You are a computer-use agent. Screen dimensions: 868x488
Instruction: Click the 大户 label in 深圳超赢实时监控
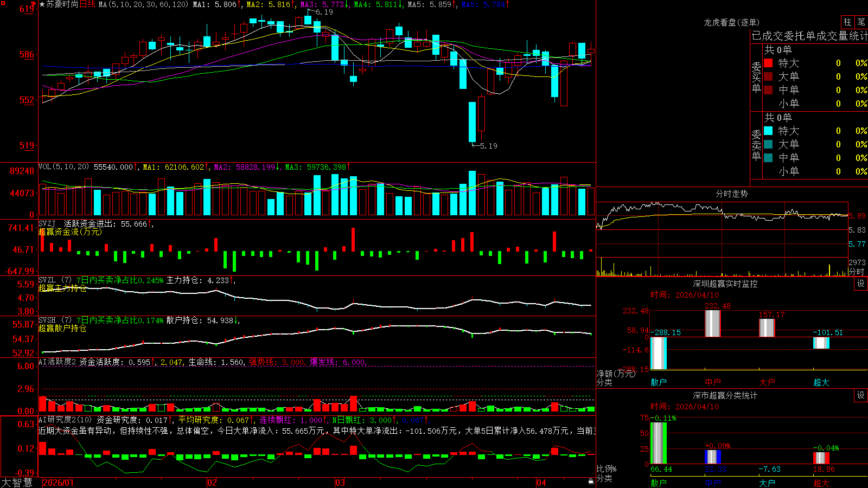[x=767, y=382]
